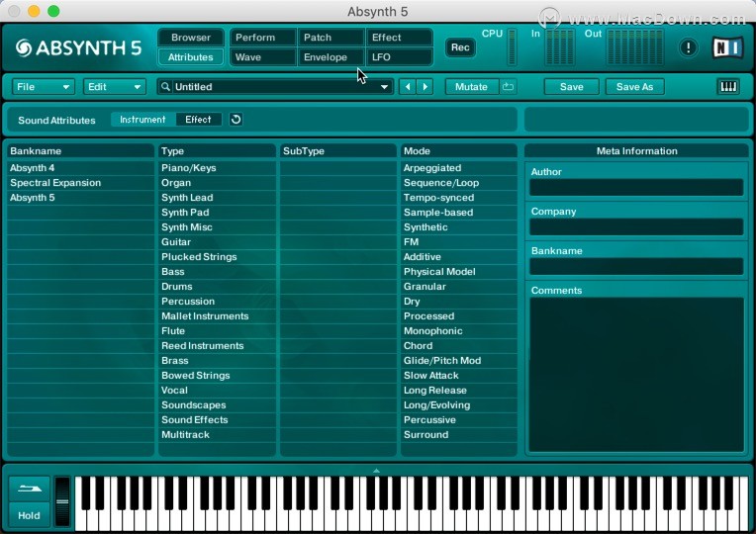Select Long/Evolving mode
This screenshot has width=756, height=534.
(459, 404)
